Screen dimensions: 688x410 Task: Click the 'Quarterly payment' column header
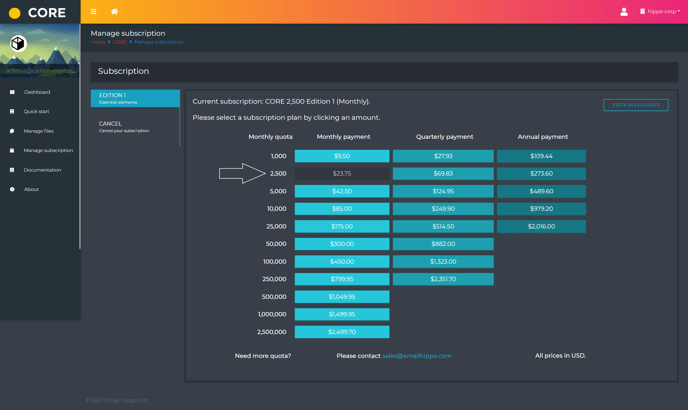444,137
